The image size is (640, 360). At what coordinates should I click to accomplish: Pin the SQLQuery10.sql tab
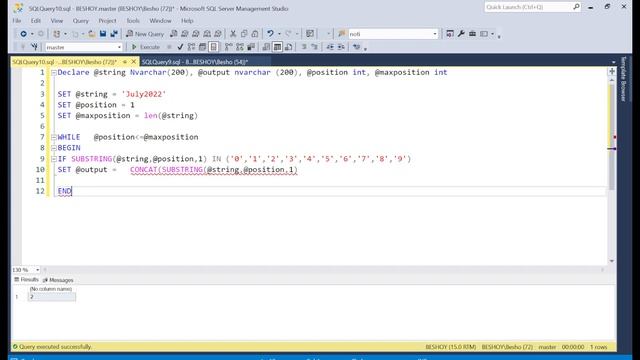click(x=125, y=62)
